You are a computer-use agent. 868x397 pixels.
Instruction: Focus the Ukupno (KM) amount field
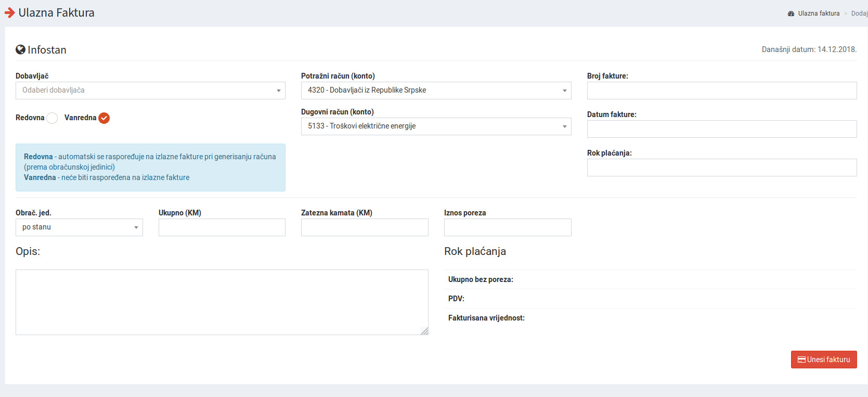click(x=222, y=227)
